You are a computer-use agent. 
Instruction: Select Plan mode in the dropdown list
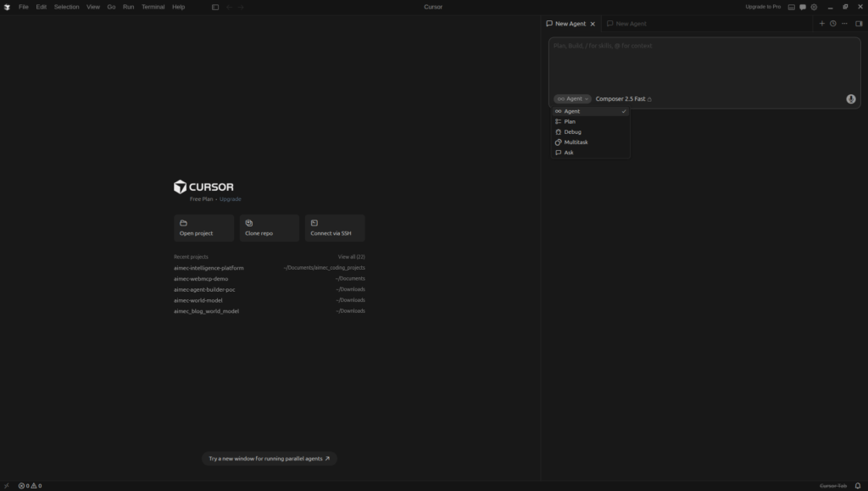coord(591,122)
